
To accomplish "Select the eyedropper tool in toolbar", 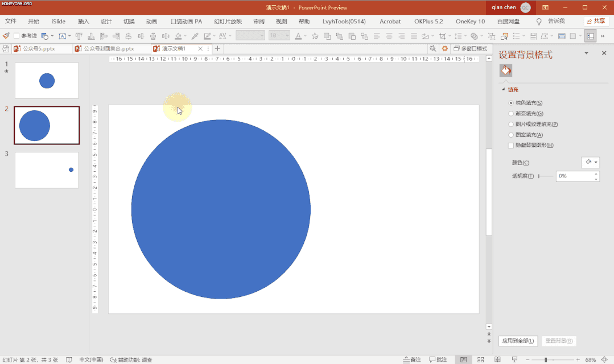I will (194, 36).
